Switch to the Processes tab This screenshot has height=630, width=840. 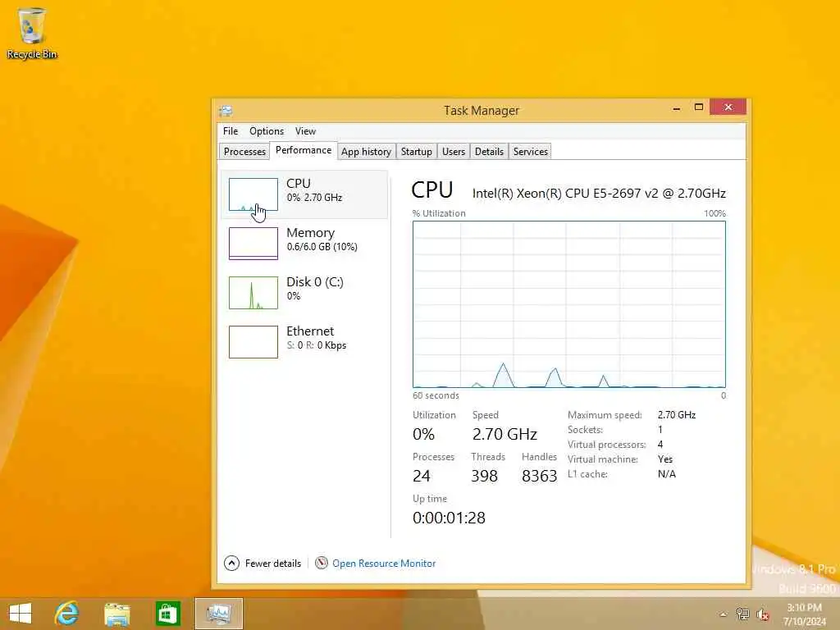(x=244, y=152)
